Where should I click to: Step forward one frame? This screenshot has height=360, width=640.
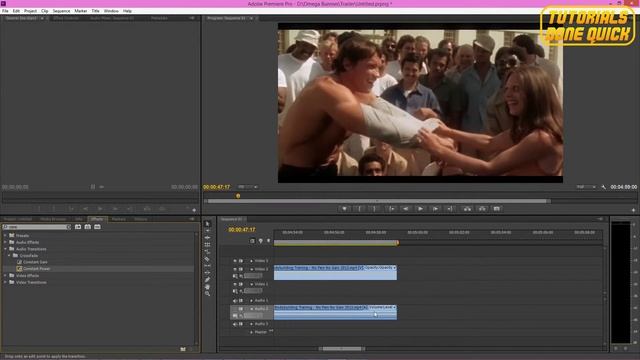point(435,209)
